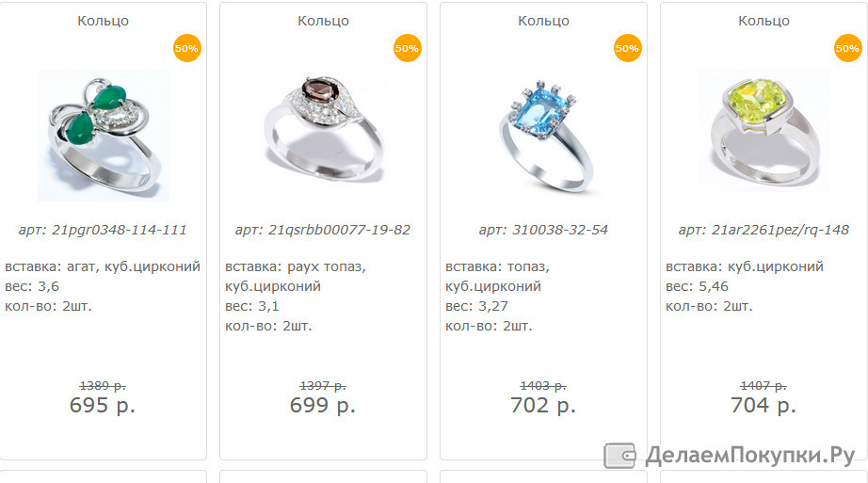
Task: Click the 695 р. price
Action: coord(103,406)
